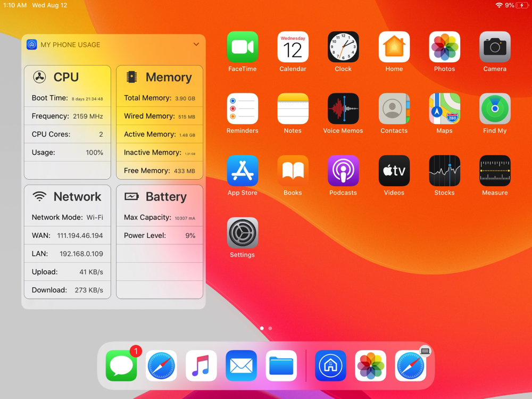Screen dimensions: 532x399
Task: Open the Reminders app
Action: 242,109
